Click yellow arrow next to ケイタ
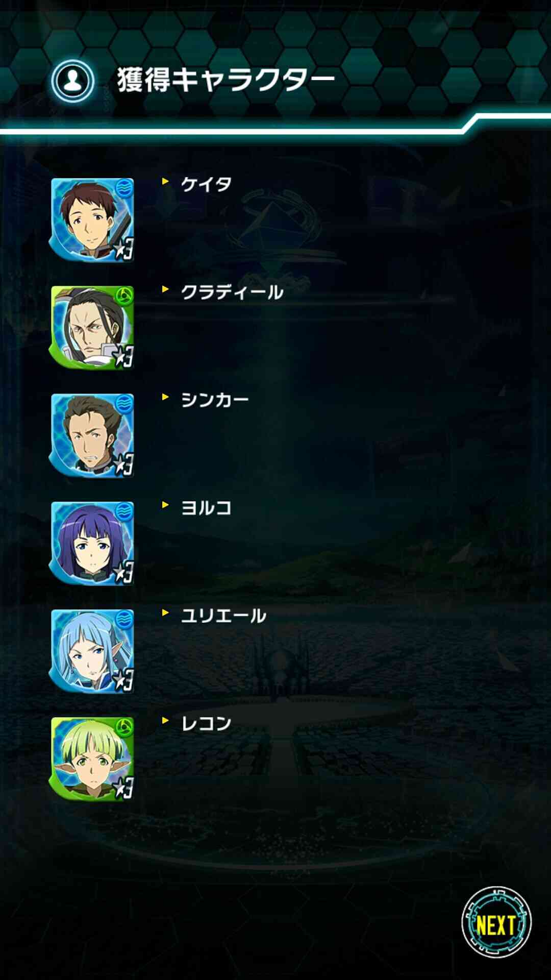Screen dimensions: 551x980 165,181
